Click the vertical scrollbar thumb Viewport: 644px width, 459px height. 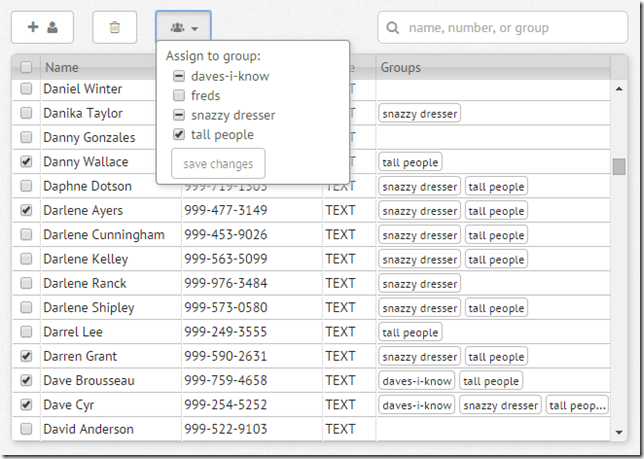619,166
